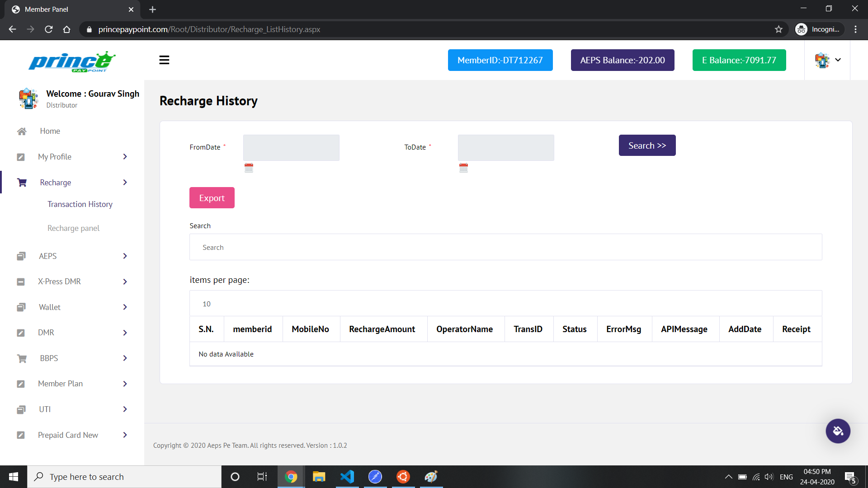This screenshot has width=868, height=488.
Task: Go to browser home page
Action: 67,29
